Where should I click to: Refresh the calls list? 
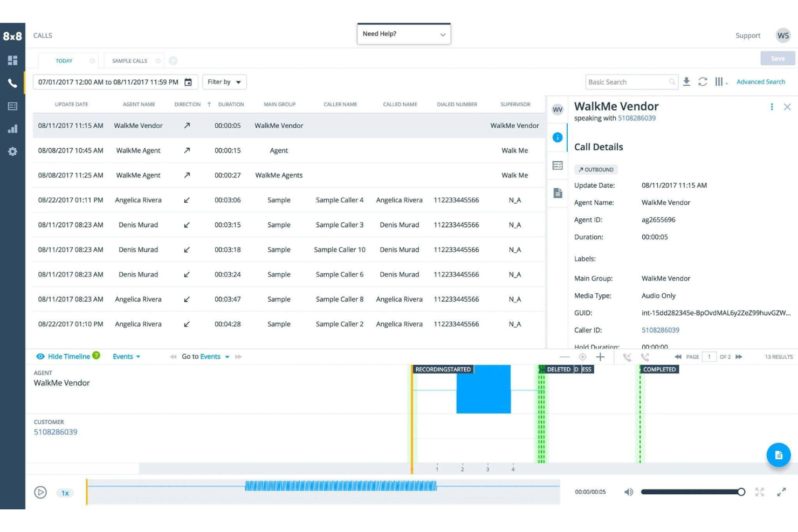(703, 81)
